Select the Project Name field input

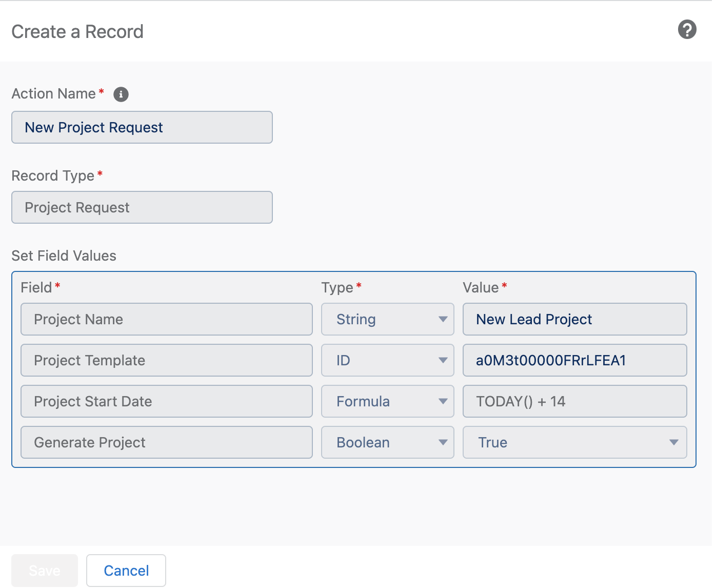tap(166, 319)
